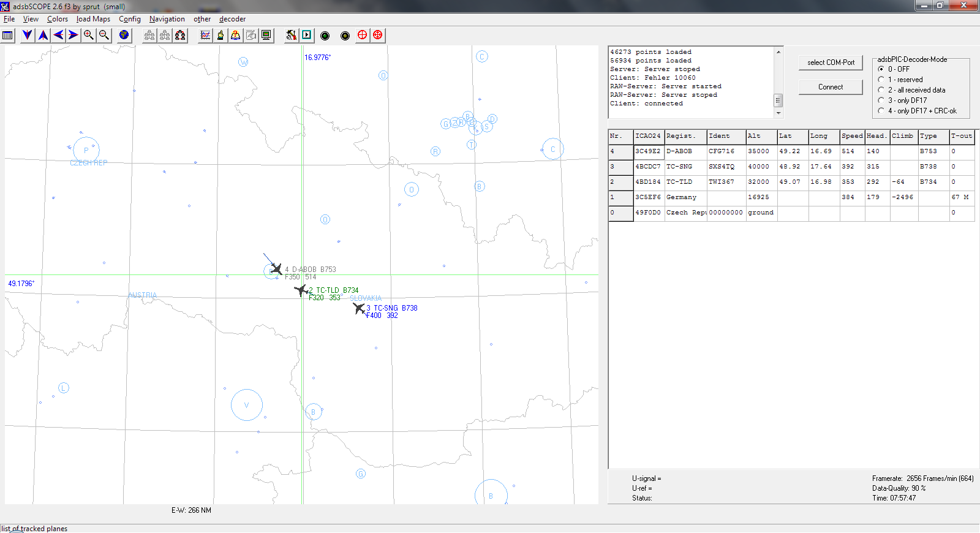Click the dark yellow round LED icon
The image size is (980, 533).
(x=345, y=36)
